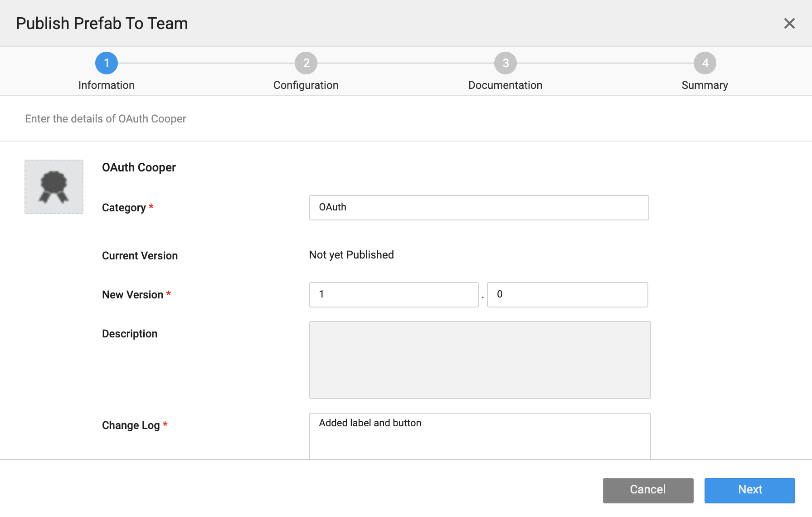Change the prefab badge icon image
This screenshot has width=812, height=517.
[54, 187]
